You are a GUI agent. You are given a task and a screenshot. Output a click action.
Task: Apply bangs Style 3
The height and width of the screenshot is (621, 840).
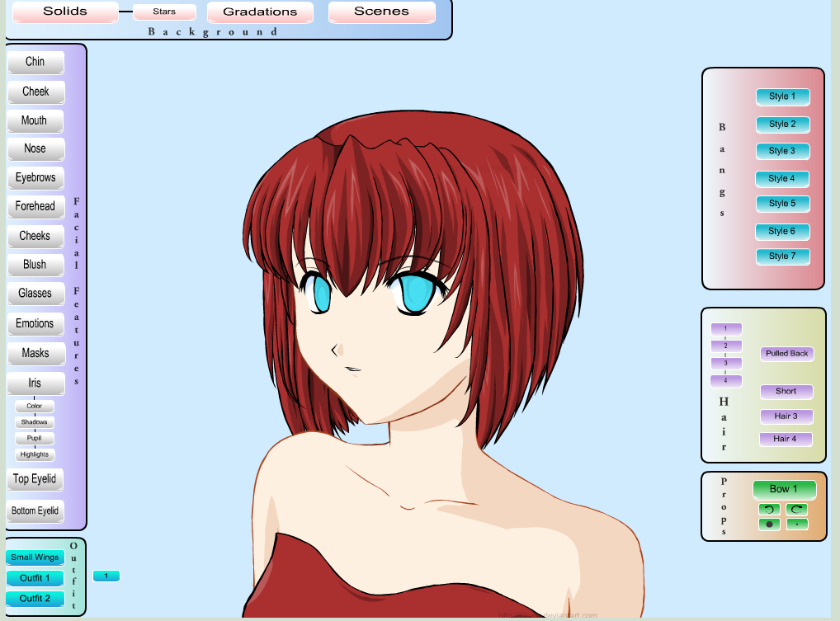point(783,152)
